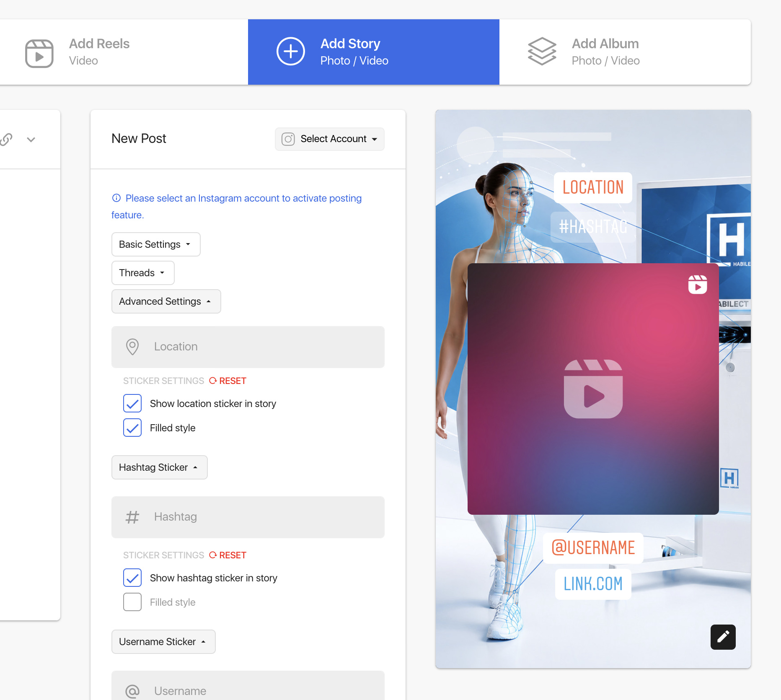Screen dimensions: 781x700
Task: Collapse the Username Sticker section
Action: click(x=163, y=642)
